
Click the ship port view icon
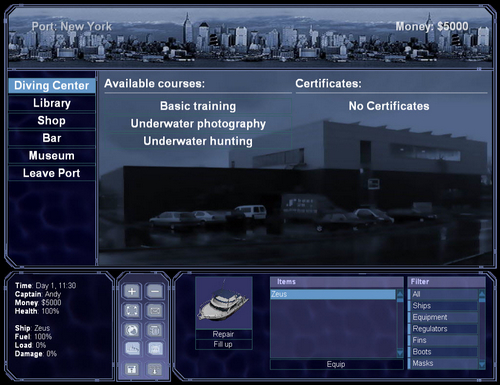pos(132,349)
